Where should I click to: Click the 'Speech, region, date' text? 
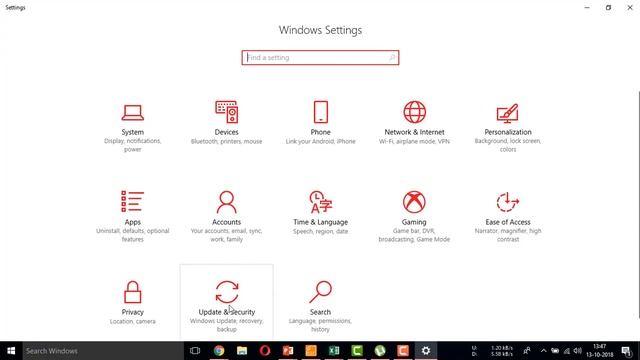click(320, 231)
